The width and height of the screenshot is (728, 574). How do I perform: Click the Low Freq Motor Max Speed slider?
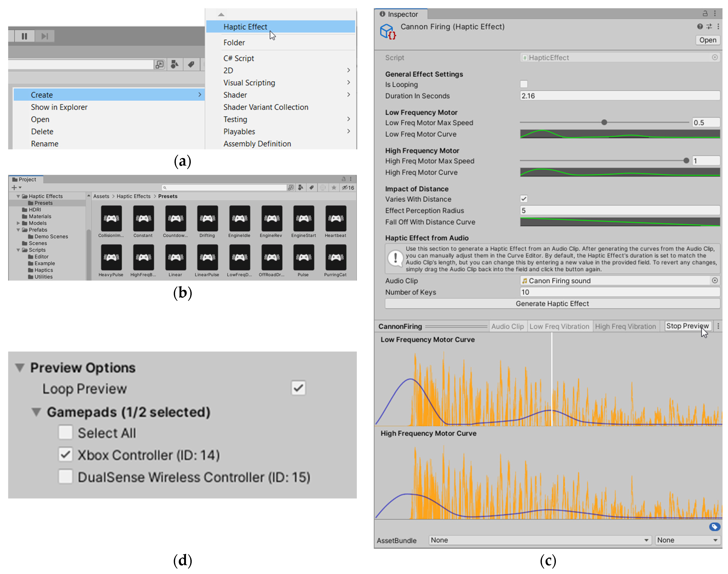[604, 122]
